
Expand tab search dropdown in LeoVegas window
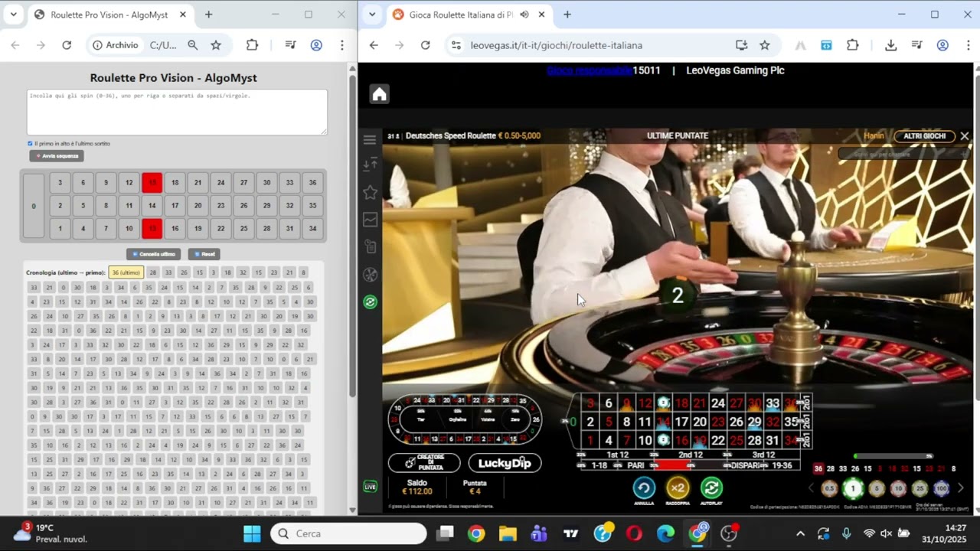371,15
